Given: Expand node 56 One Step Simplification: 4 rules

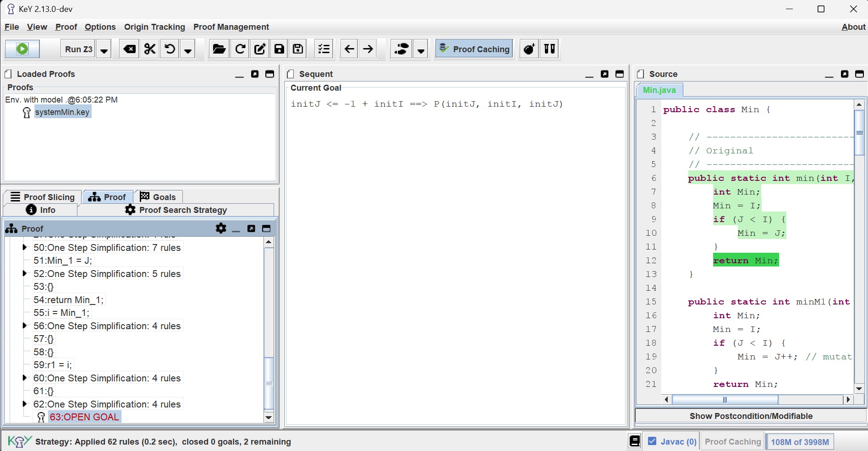Looking at the screenshot, I should click(25, 326).
